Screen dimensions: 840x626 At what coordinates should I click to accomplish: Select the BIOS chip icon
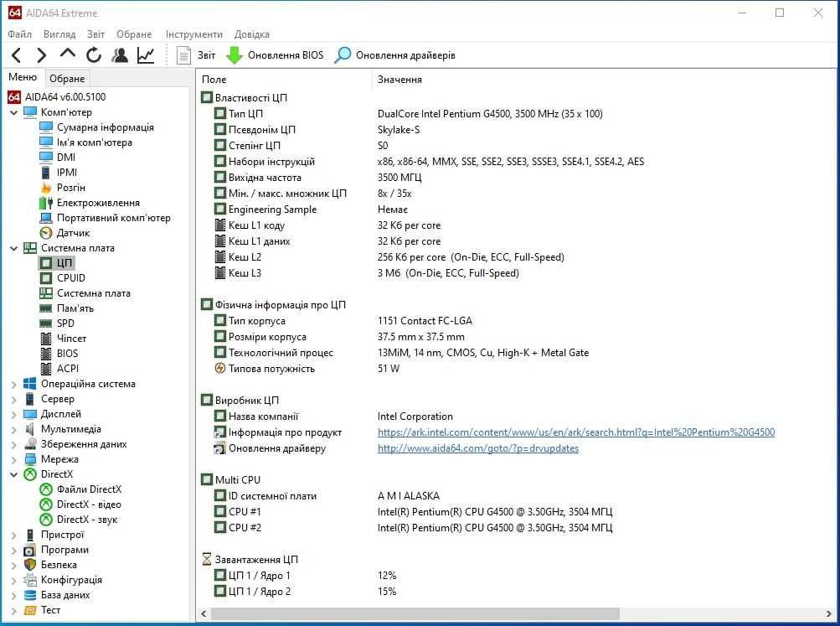point(46,353)
